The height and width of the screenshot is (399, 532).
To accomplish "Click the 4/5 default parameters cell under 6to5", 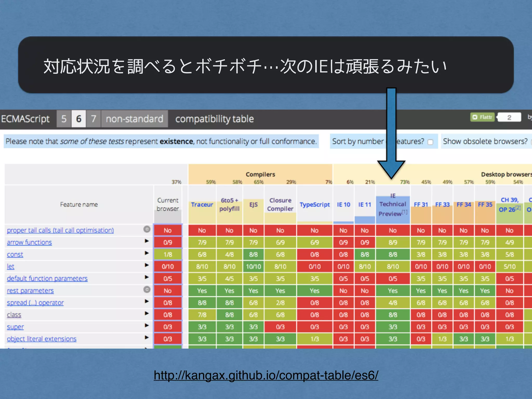I will tap(229, 278).
